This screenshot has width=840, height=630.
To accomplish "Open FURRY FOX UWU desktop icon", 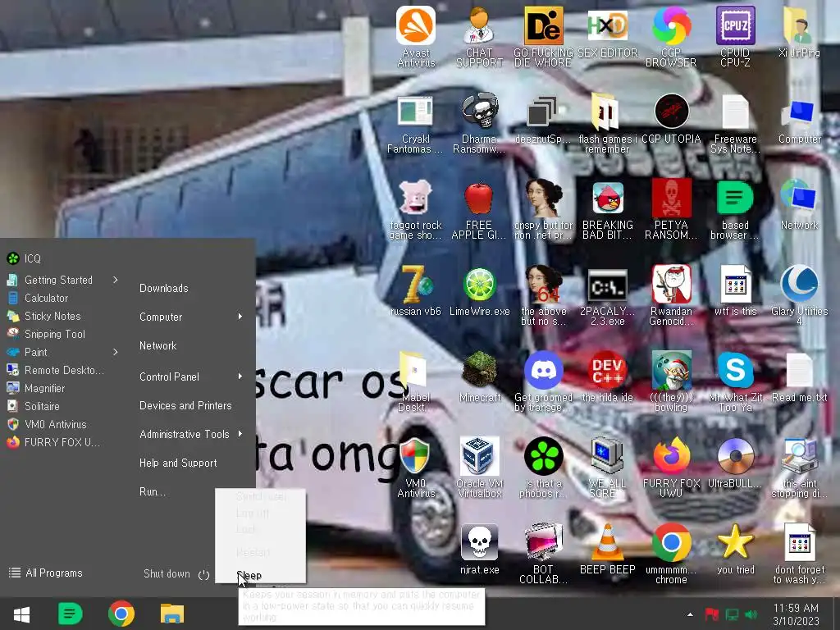I will tap(671, 468).
